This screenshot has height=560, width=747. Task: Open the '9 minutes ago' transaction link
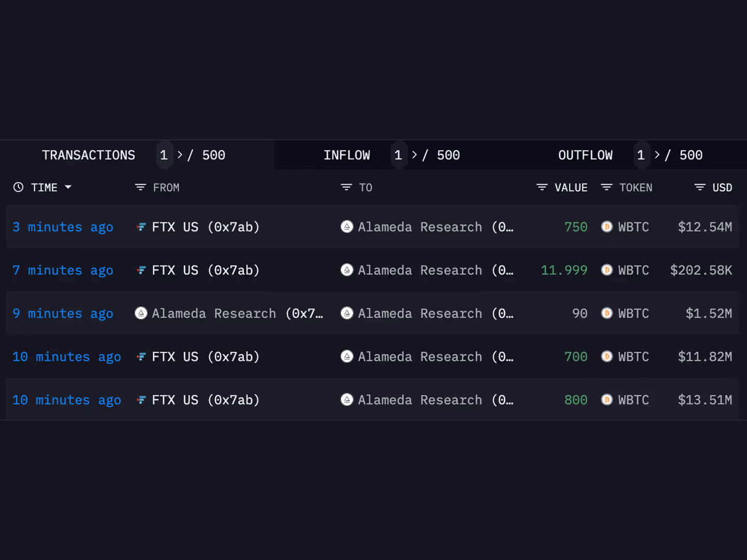pyautogui.click(x=63, y=314)
